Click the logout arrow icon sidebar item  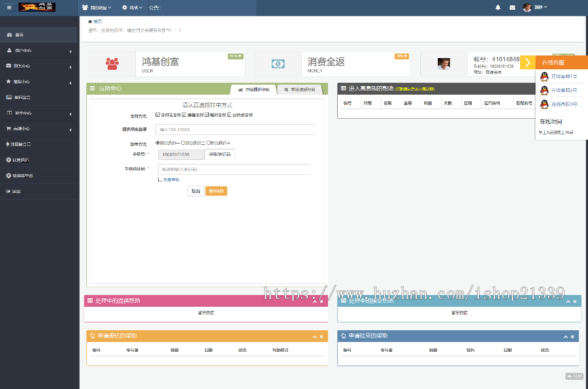8,191
